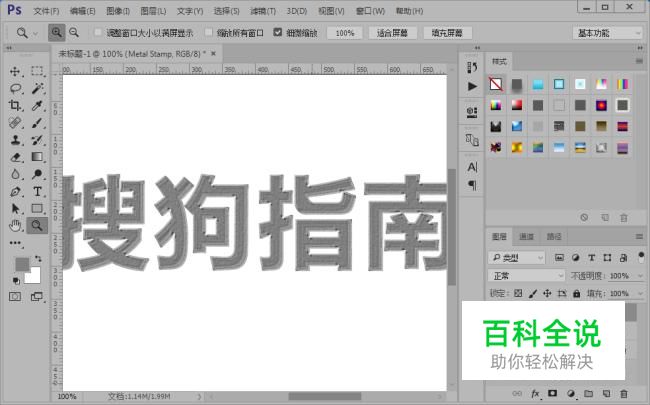Lock transparent pixels
This screenshot has width=650, height=405.
[518, 293]
